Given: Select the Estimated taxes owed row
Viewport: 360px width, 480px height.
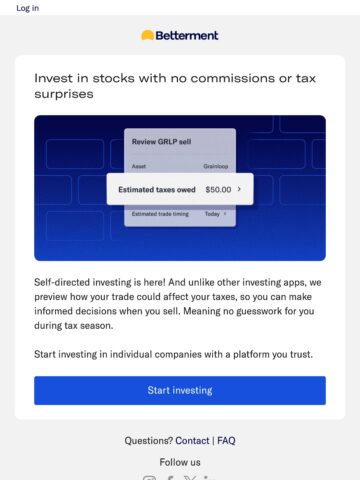Looking at the screenshot, I should click(180, 189).
